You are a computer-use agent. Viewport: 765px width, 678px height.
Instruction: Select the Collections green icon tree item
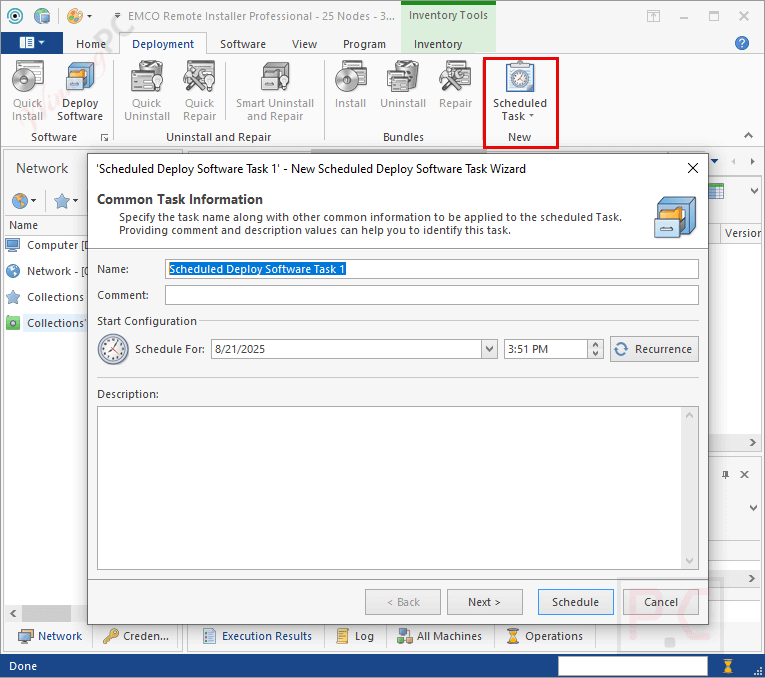point(46,323)
